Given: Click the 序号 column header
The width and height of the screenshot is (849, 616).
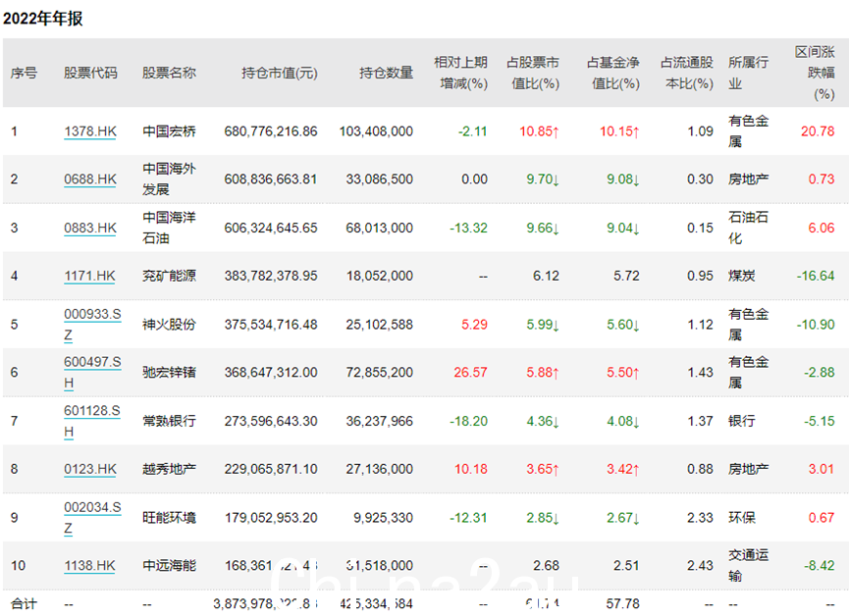Looking at the screenshot, I should point(24,73).
